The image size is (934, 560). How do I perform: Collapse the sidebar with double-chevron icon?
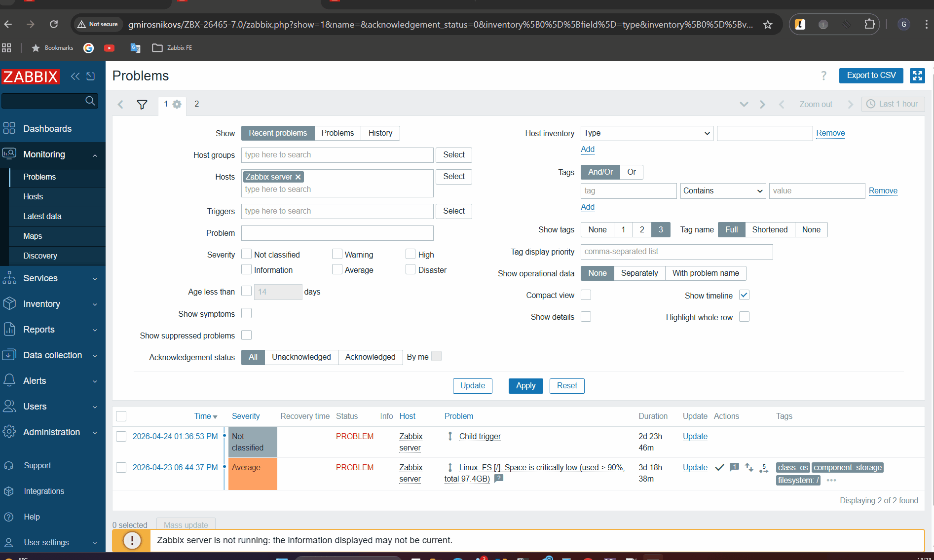[x=75, y=76]
